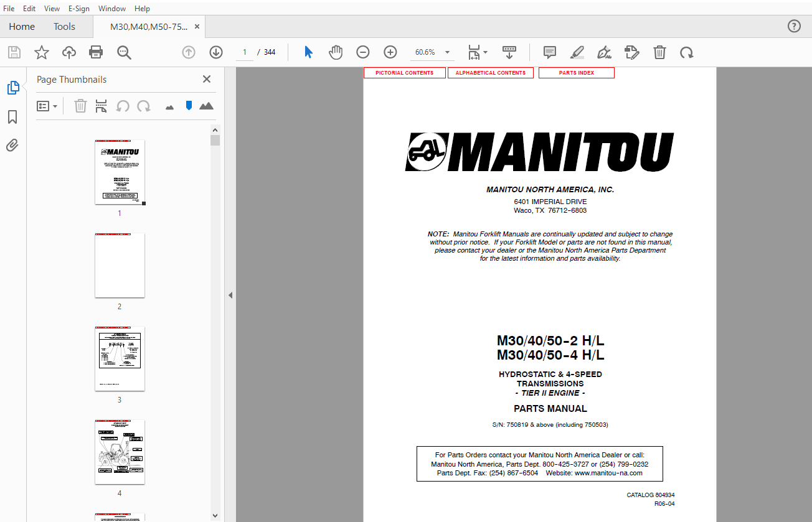The width and height of the screenshot is (812, 522).
Task: Select page 4 thumbnail
Action: (x=120, y=452)
